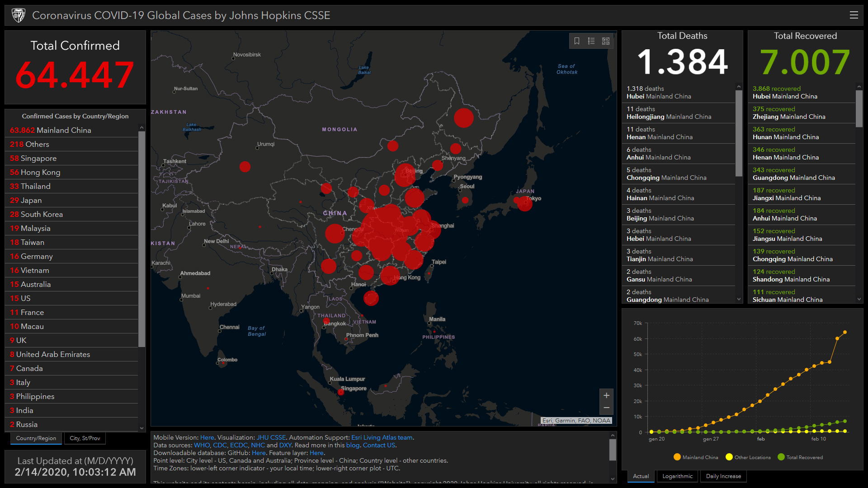Open the DXY data source link
The image size is (868, 488).
(285, 445)
